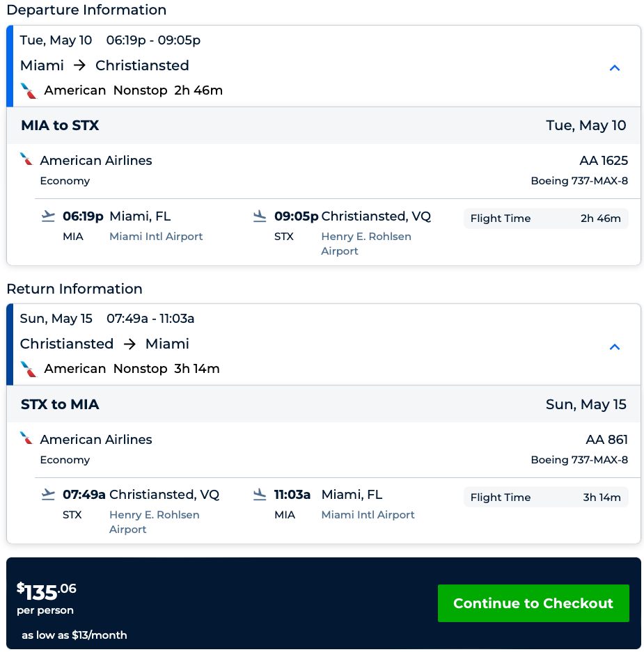Screen dimensions: 644x652
Task: Click the STX to MIA segment header
Action: pyautogui.click(x=61, y=404)
